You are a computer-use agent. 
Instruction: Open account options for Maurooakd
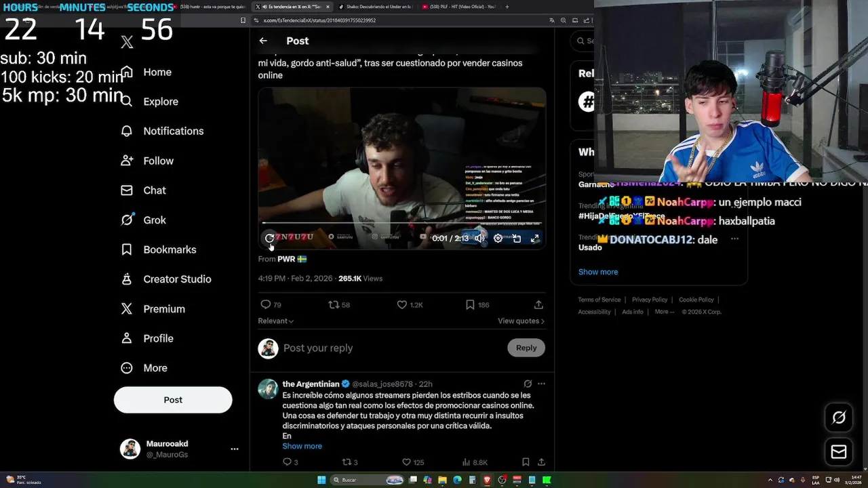tap(234, 449)
